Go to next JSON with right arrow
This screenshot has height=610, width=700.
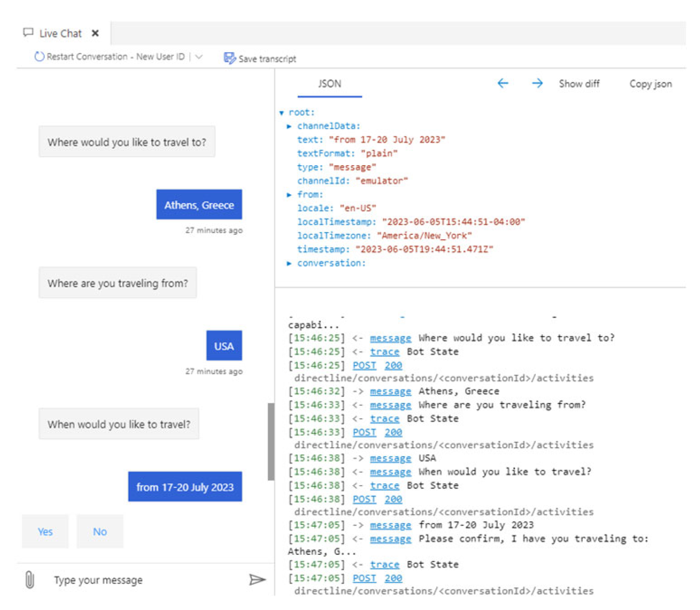537,84
